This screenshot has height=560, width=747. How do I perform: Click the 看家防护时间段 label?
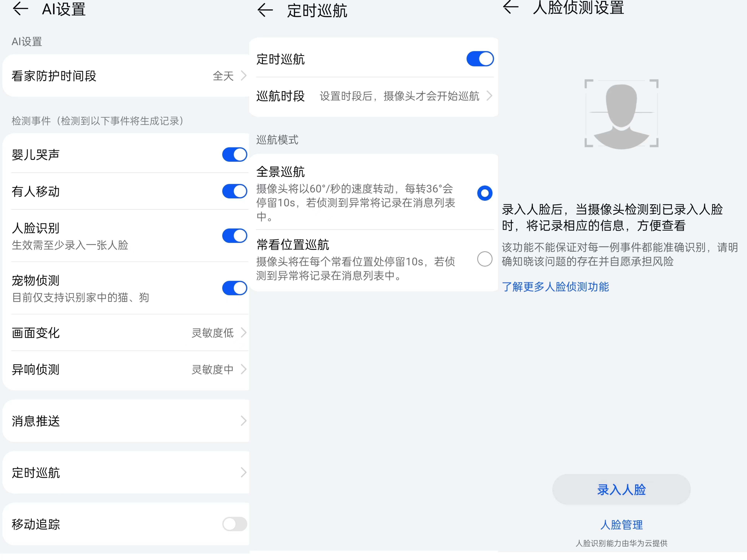54,76
